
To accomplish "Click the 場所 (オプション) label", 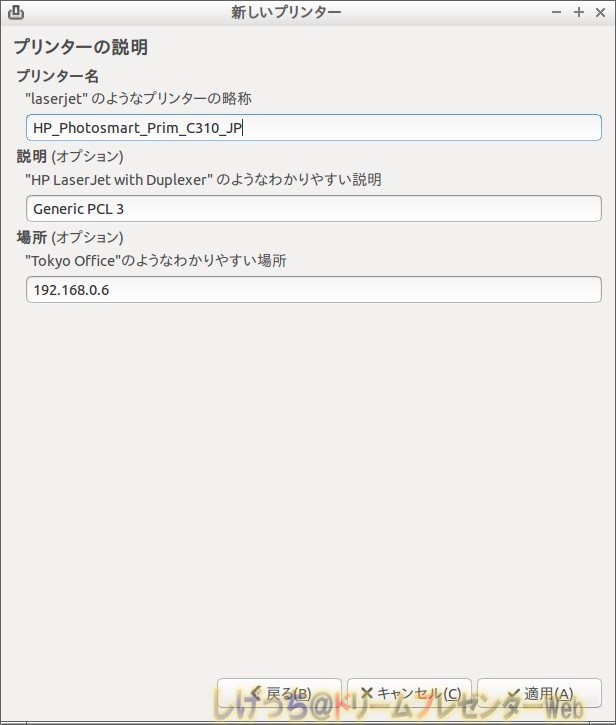I will 70,237.
